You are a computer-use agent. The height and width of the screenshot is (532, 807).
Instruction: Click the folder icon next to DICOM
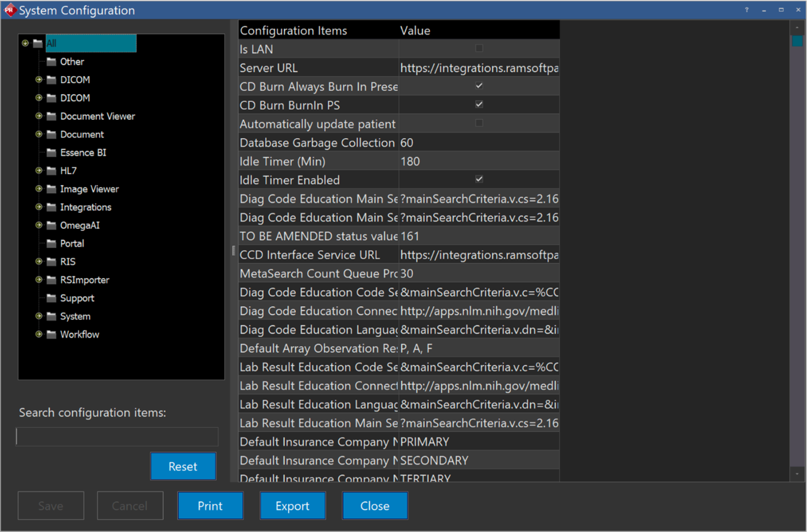pyautogui.click(x=50, y=80)
